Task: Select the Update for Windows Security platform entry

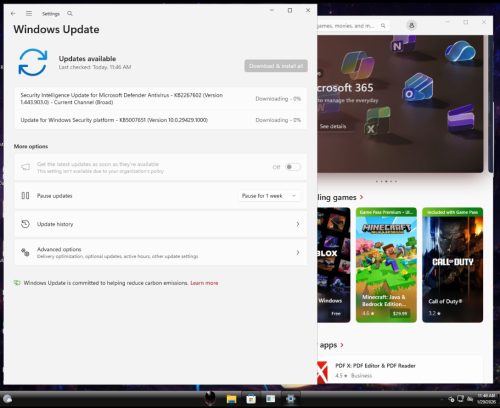Action: tap(161, 120)
